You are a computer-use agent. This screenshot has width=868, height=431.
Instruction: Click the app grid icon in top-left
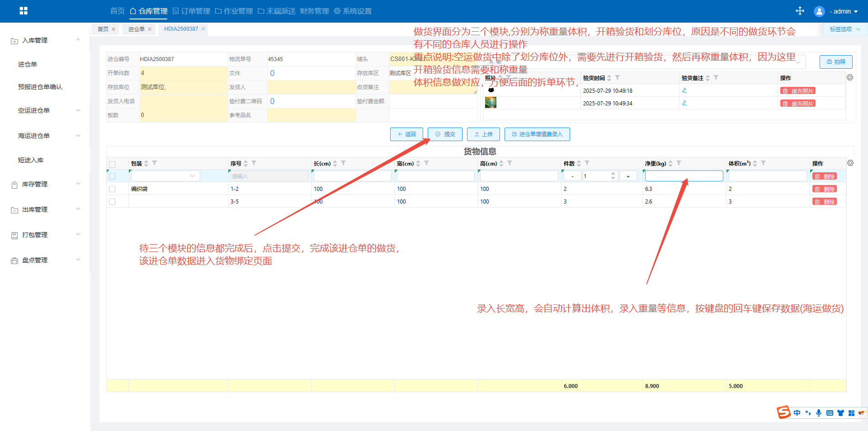point(24,11)
